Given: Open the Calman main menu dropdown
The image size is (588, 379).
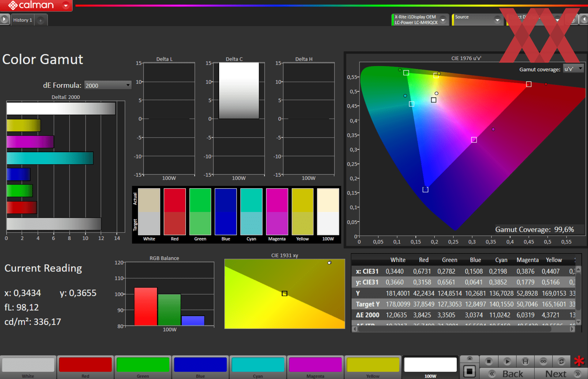Looking at the screenshot, I should pyautogui.click(x=66, y=6).
